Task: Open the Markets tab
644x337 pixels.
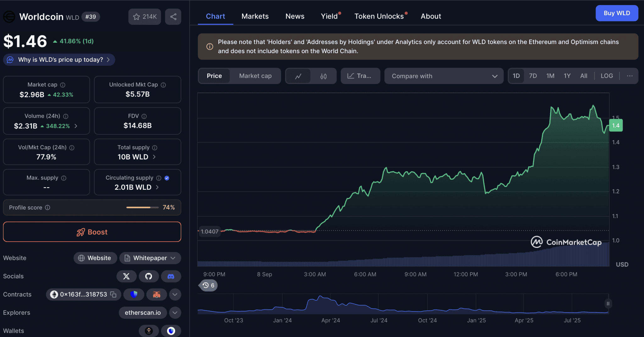Action: click(255, 16)
